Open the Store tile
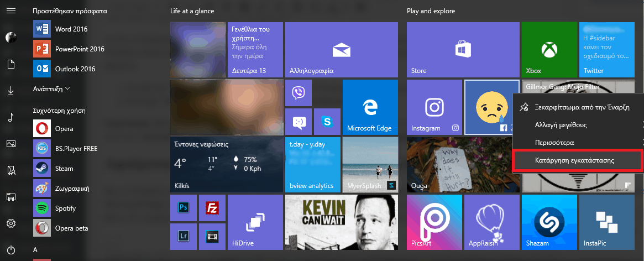 coord(463,50)
